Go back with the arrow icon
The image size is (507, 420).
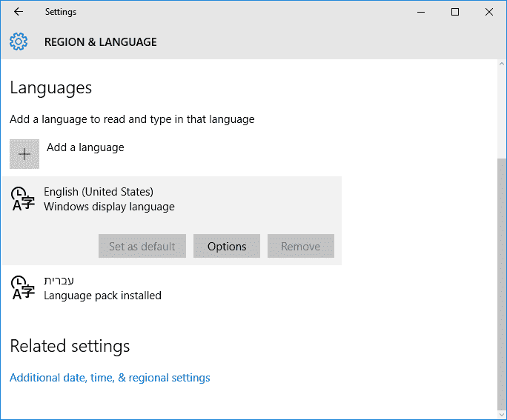pyautogui.click(x=19, y=12)
